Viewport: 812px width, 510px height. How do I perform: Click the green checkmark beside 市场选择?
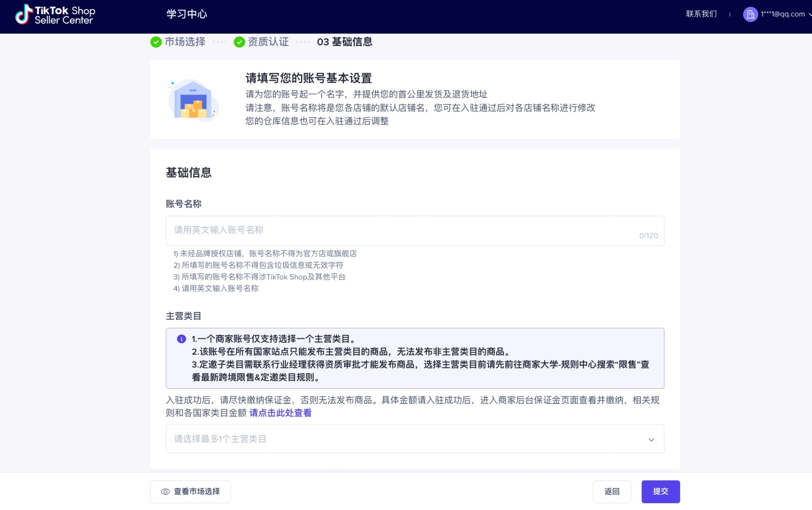(x=155, y=42)
